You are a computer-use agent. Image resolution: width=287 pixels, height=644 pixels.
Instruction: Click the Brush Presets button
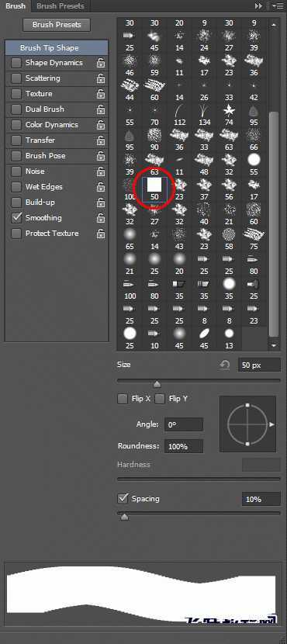(57, 25)
